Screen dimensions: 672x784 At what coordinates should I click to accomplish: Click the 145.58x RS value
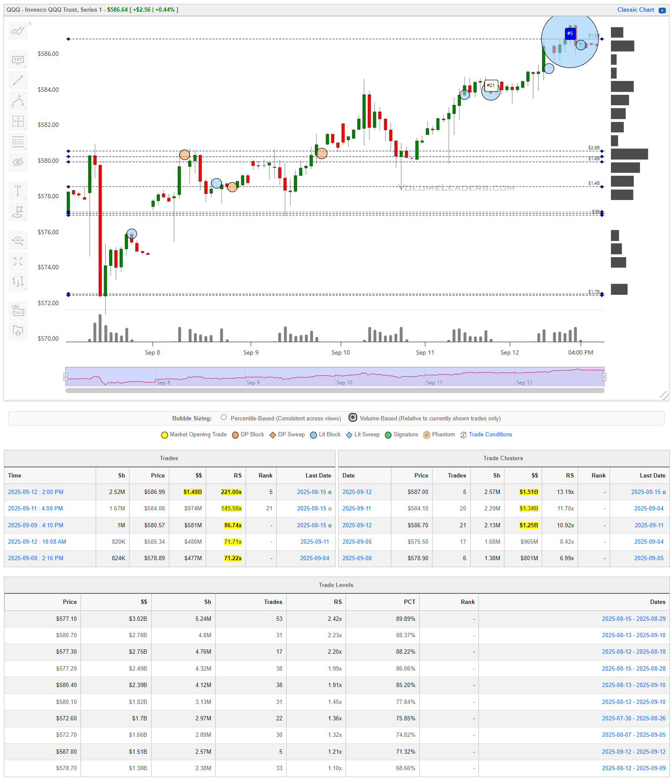[x=231, y=508]
